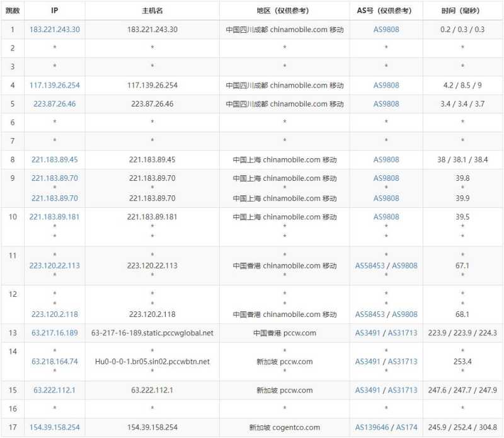Click the AS139646 link in hop 17 row
This screenshot has width=504, height=438.
coord(372,427)
